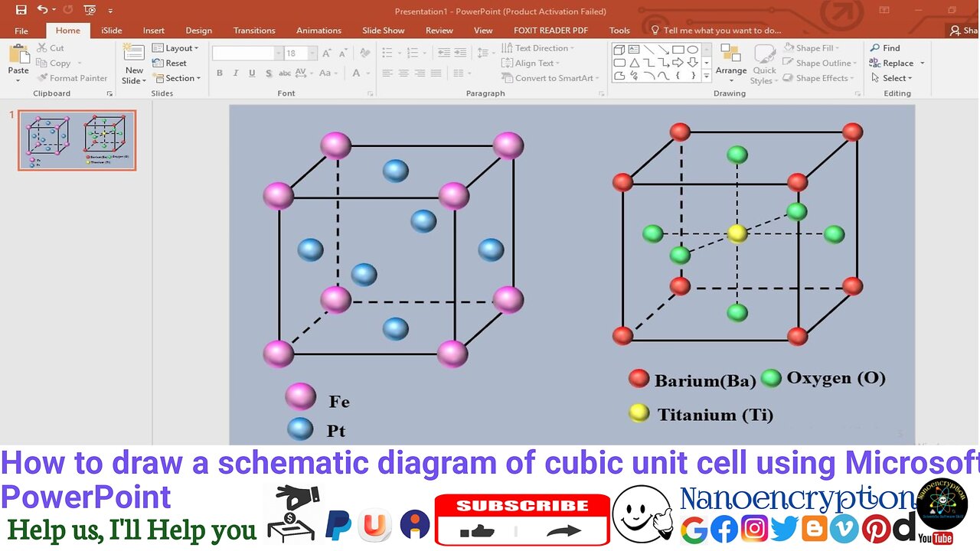Open the Share button at top right
The width and height of the screenshot is (980, 551).
[963, 31]
